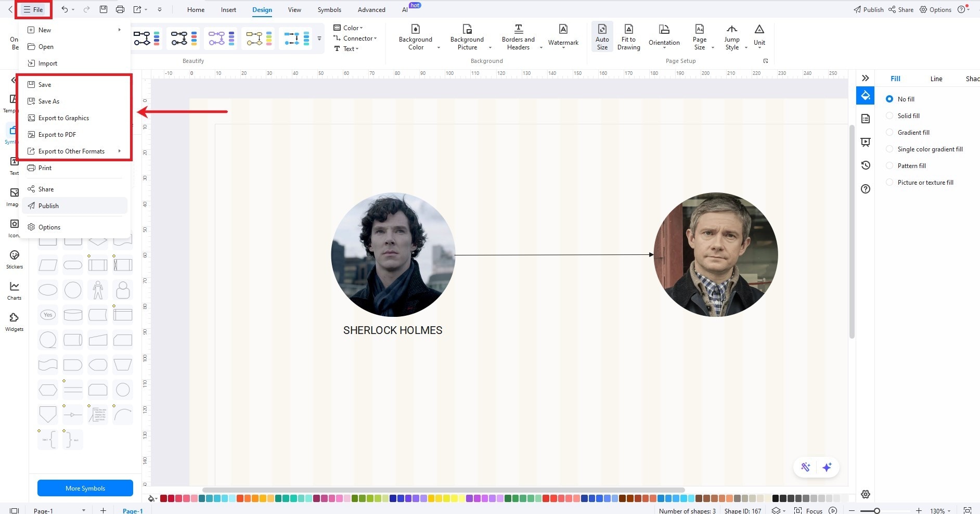980x514 pixels.
Task: Open the Insert ribbon tab
Action: pos(228,10)
